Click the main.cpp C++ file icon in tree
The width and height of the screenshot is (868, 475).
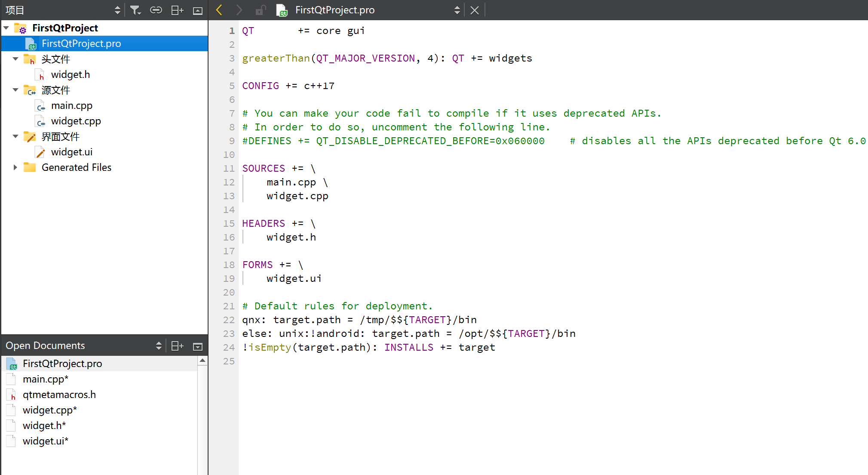(40, 106)
